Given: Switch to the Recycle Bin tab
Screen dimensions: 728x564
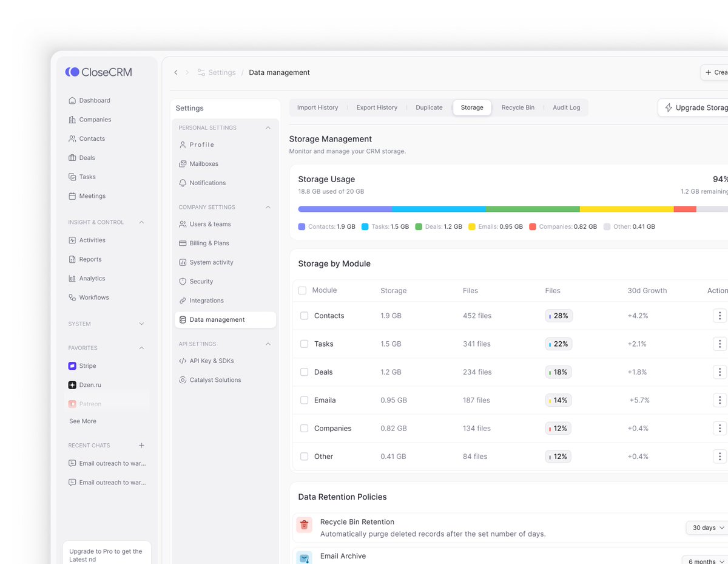Looking at the screenshot, I should (x=517, y=107).
